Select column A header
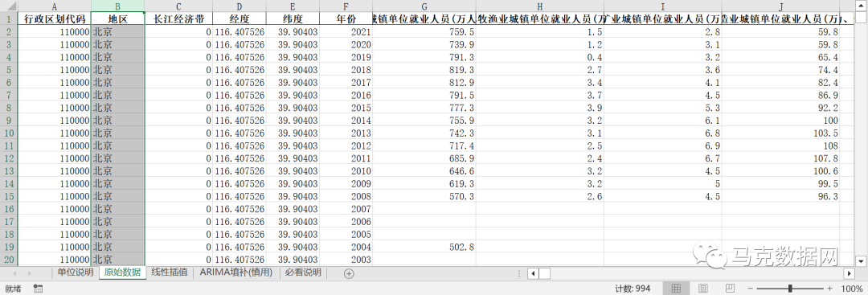This screenshot has height=295, width=868. coord(55,6)
